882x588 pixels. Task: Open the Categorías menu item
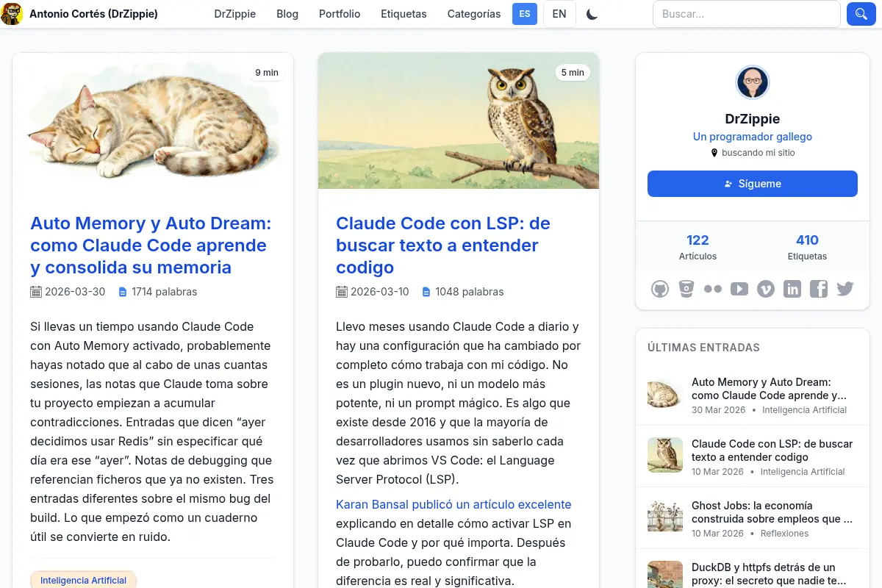474,14
